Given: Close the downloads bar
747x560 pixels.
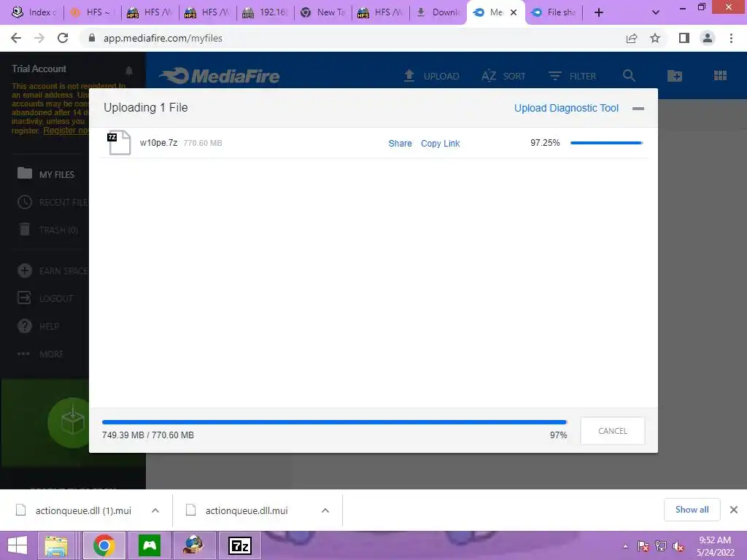Looking at the screenshot, I should click(x=734, y=510).
